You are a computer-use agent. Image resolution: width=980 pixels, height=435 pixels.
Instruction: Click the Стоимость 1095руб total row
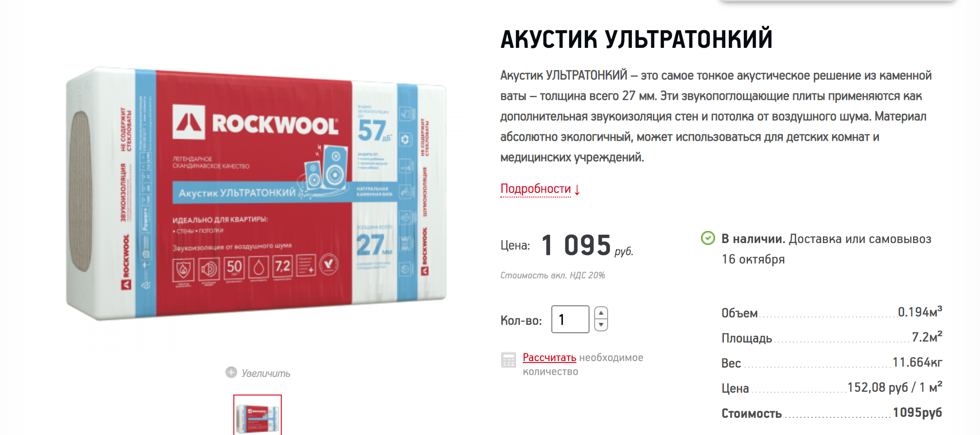pyautogui.click(x=832, y=413)
